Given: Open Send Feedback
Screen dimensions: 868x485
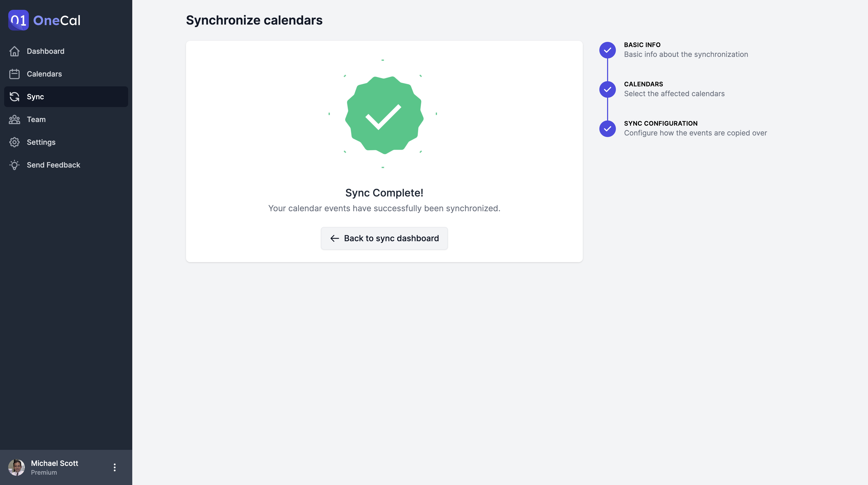Looking at the screenshot, I should point(53,165).
